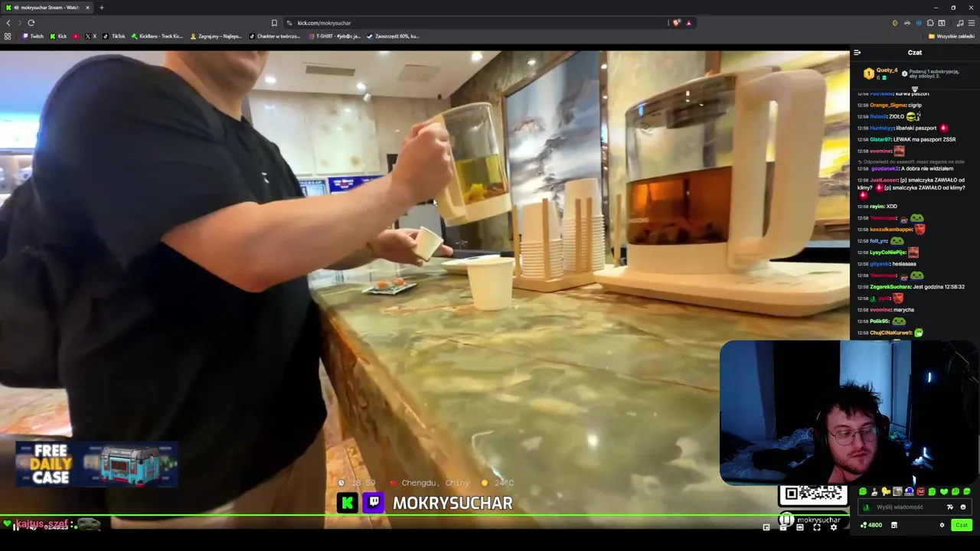This screenshot has width=980, height=551.
Task: Open the chat settings gear icon
Action: click(x=942, y=525)
